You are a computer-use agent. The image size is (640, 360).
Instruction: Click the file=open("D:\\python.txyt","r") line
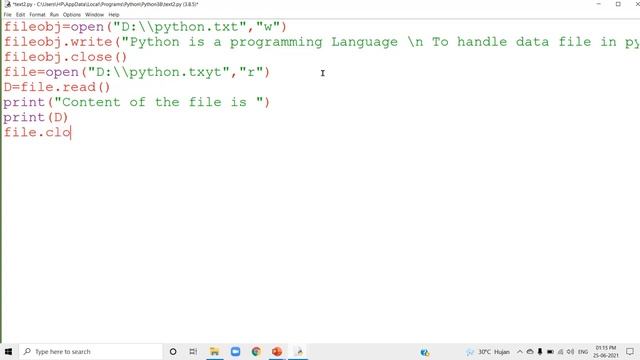coord(137,72)
